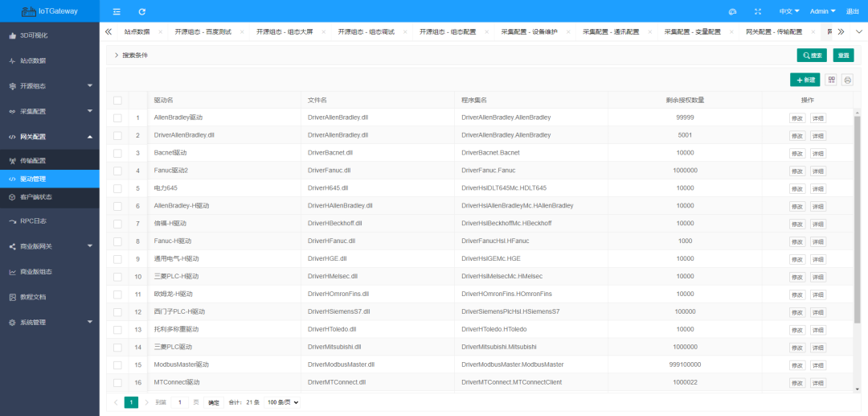Click the print table icon

pos(847,80)
